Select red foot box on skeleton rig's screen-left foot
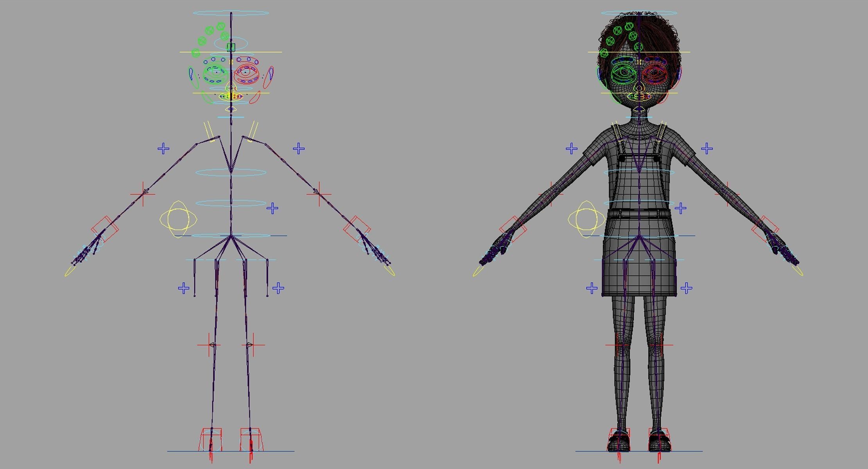Viewport: 868px width, 469px height. [211, 440]
